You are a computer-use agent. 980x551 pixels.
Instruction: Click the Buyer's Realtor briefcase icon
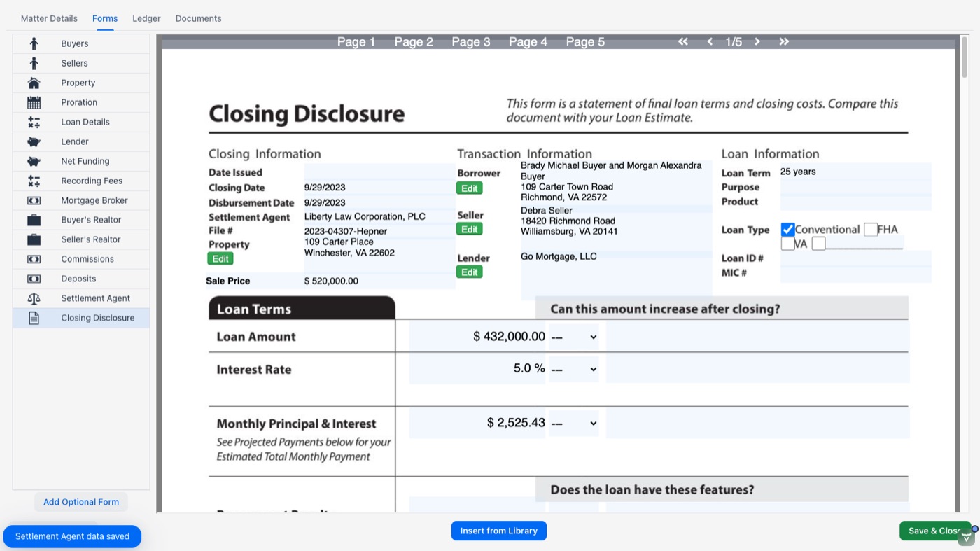click(x=34, y=220)
